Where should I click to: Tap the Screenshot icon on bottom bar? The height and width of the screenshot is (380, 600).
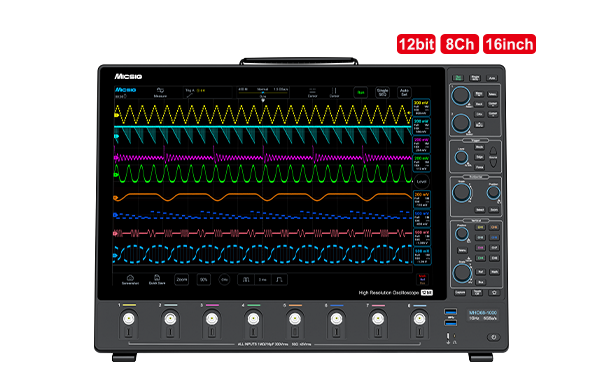pos(130,280)
